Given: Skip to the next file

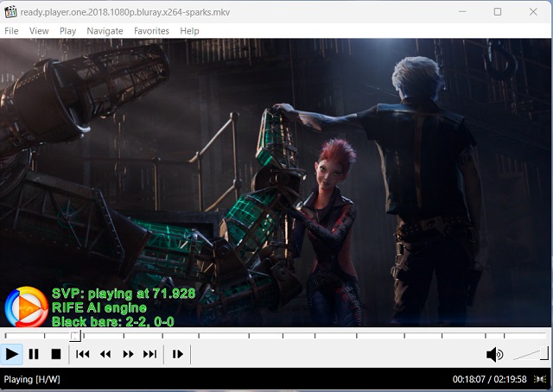Looking at the screenshot, I should (149, 354).
